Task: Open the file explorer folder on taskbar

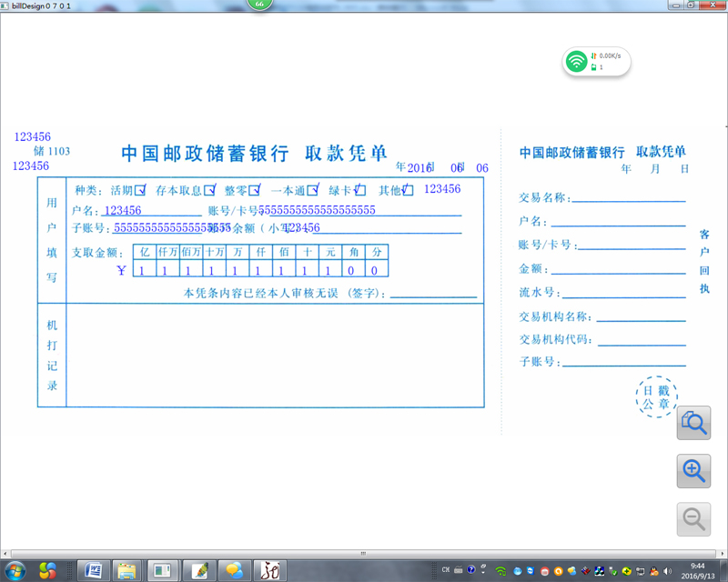Action: coord(126,570)
